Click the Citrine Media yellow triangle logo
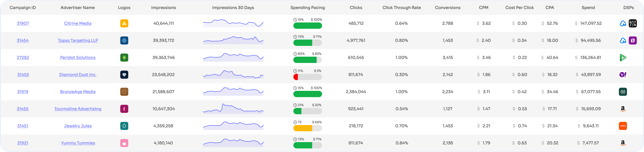 click(124, 23)
